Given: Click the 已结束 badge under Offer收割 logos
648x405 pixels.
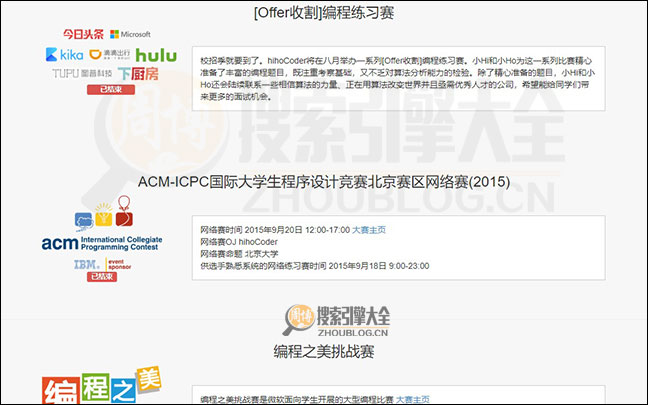Looking at the screenshot, I should coord(111,90).
